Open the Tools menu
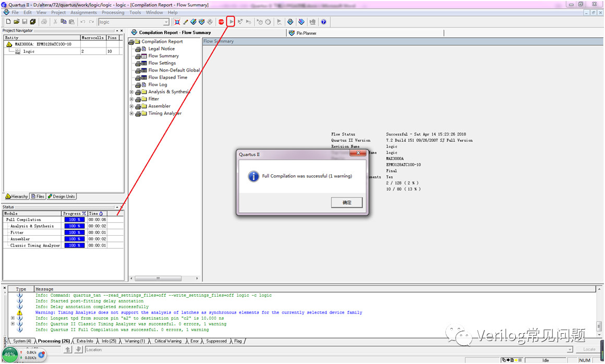This screenshot has height=364, width=605. 135,13
